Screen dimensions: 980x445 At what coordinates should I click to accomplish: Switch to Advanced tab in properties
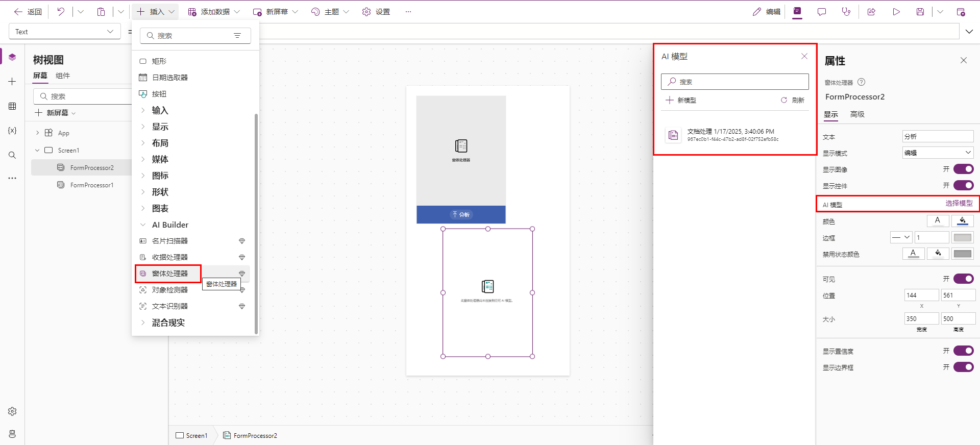(857, 114)
